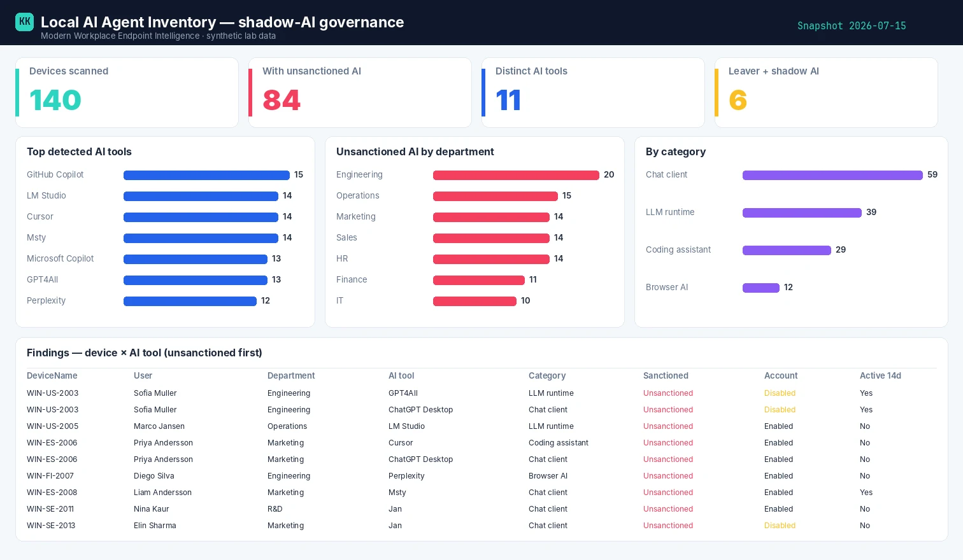The height and width of the screenshot is (560, 963).
Task: Click the Marketing department bar
Action: point(491,217)
